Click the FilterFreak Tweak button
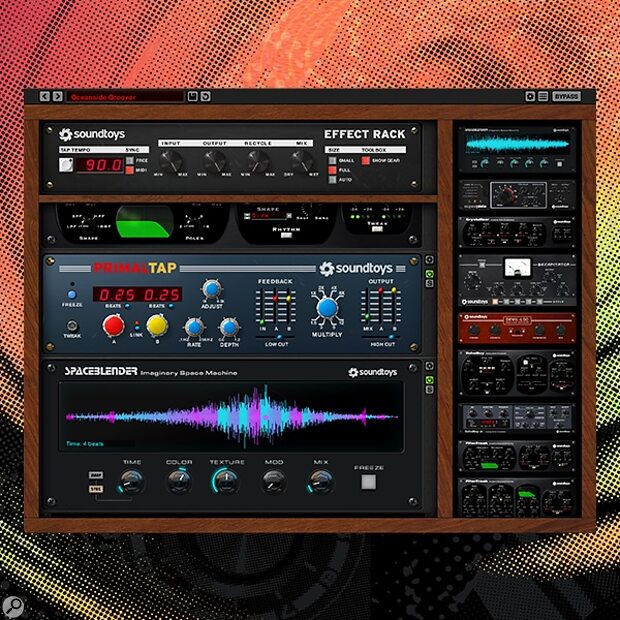The height and width of the screenshot is (620, 620). pos(378,229)
